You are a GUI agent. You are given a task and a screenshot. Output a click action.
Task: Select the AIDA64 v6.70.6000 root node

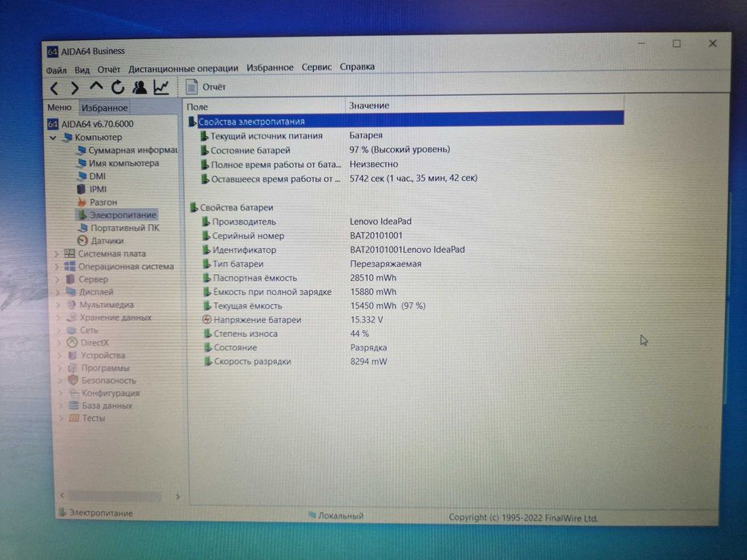pos(97,124)
